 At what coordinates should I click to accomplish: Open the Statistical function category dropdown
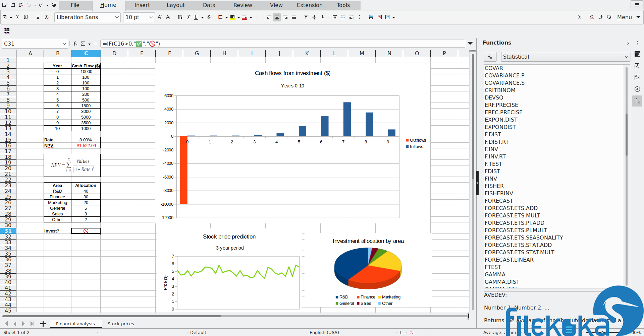point(565,57)
